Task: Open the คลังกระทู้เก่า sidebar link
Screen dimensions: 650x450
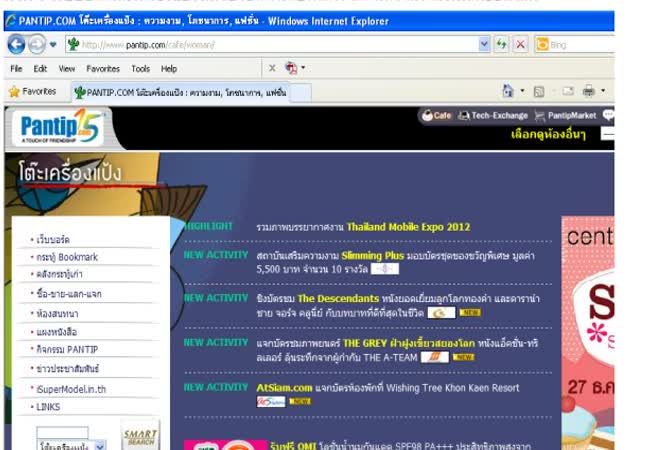Action: (x=59, y=274)
